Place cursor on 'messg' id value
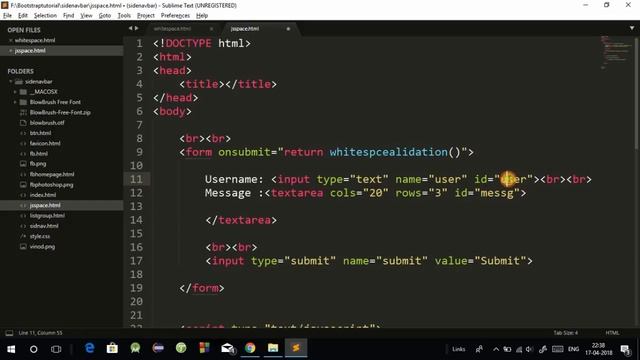Viewport: 640px width, 360px height. tap(497, 193)
